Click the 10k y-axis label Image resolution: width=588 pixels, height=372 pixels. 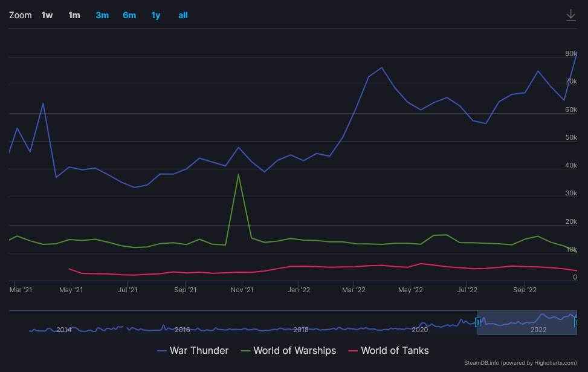click(570, 249)
